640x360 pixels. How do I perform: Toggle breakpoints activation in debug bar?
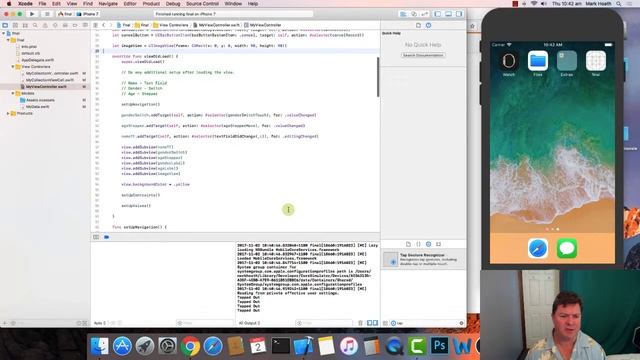point(106,237)
